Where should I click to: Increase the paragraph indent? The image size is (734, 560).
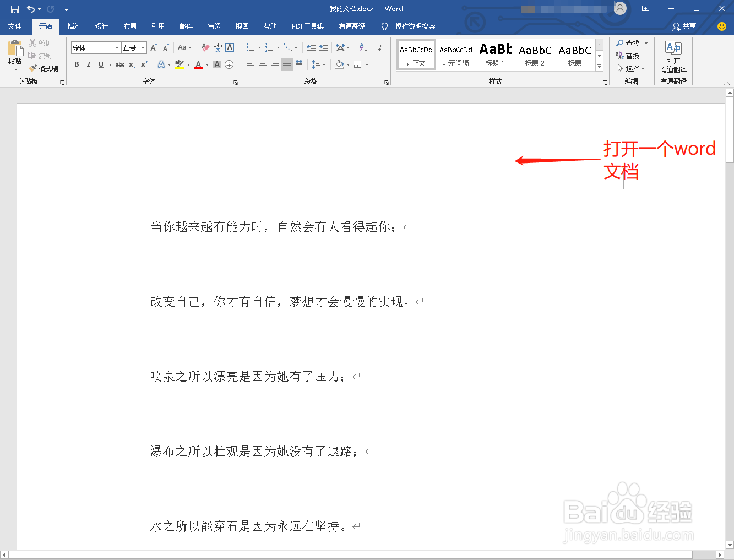pyautogui.click(x=323, y=47)
